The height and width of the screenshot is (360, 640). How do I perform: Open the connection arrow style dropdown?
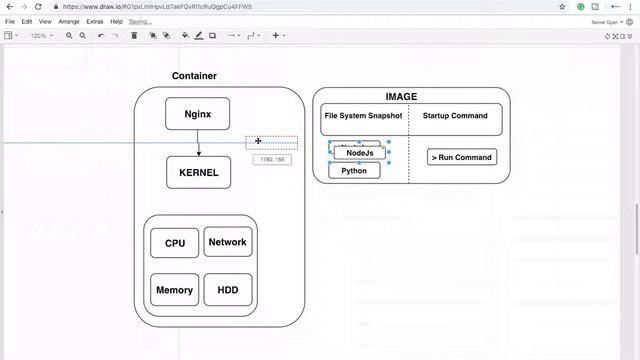tap(233, 36)
